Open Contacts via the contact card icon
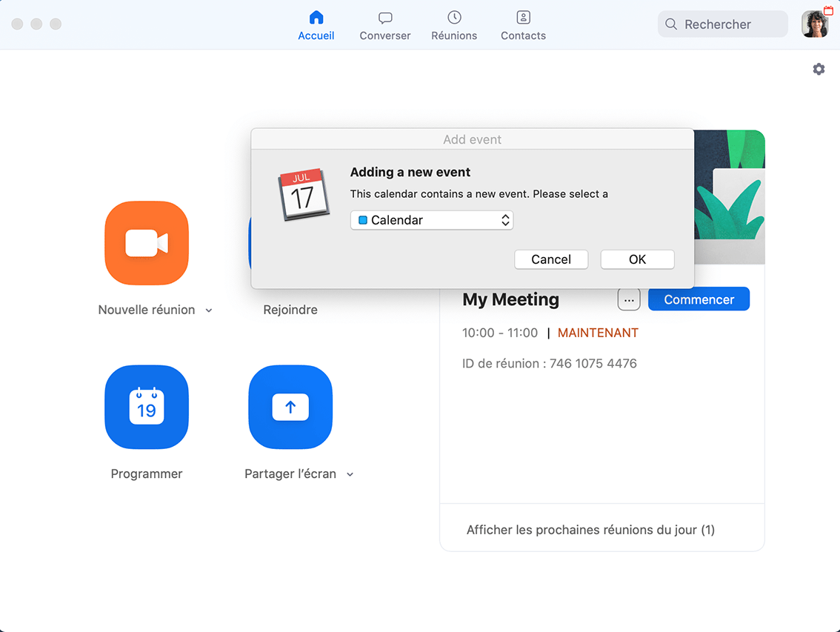The width and height of the screenshot is (840, 632). (522, 18)
